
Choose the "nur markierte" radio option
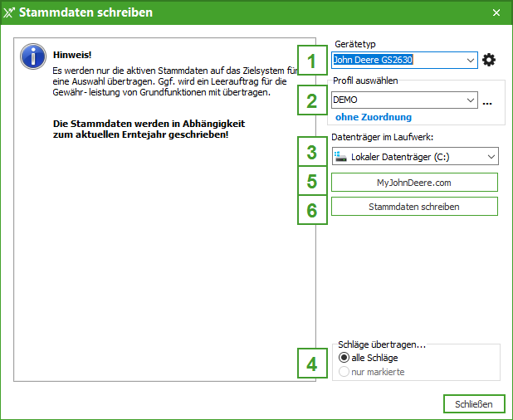coord(344,372)
